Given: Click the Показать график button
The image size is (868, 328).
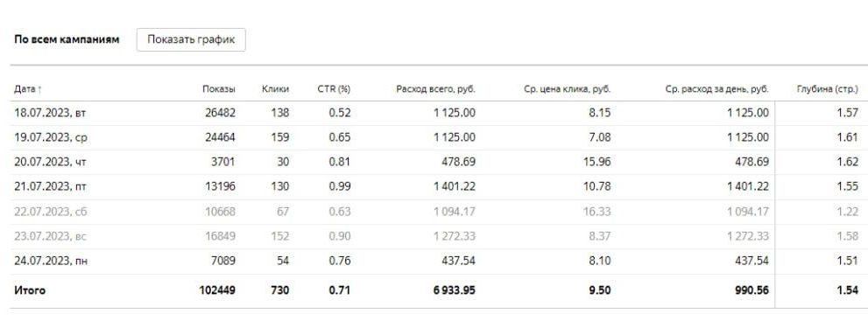Looking at the screenshot, I should coord(191,40).
